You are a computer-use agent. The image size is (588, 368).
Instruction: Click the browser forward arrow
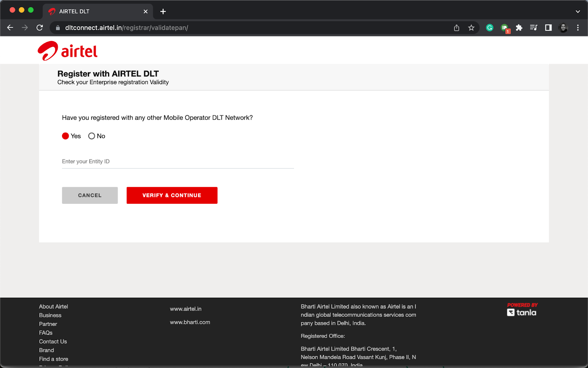point(25,28)
